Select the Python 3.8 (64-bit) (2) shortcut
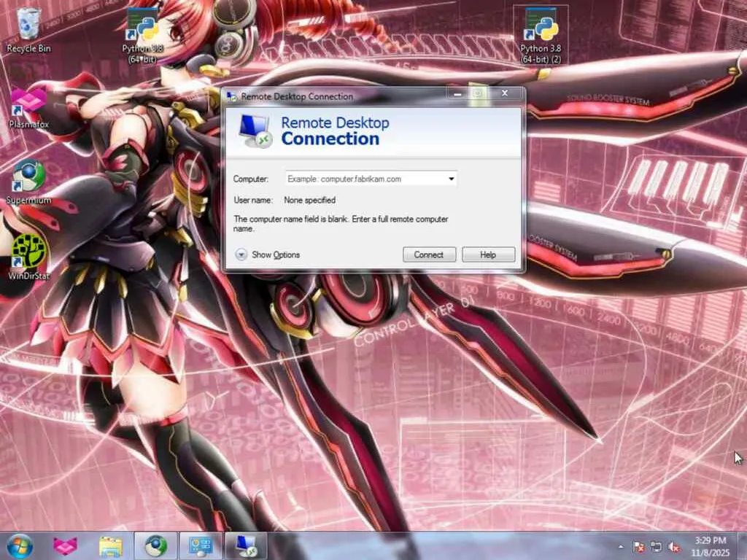This screenshot has width=747, height=560. [541, 36]
